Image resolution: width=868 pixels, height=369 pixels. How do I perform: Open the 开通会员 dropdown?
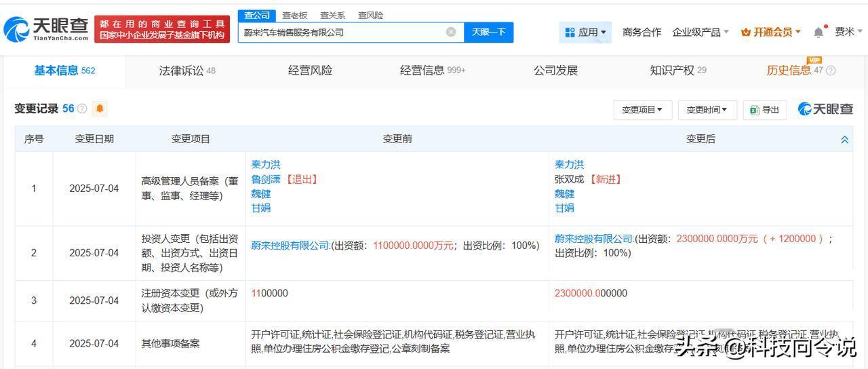pos(771,32)
